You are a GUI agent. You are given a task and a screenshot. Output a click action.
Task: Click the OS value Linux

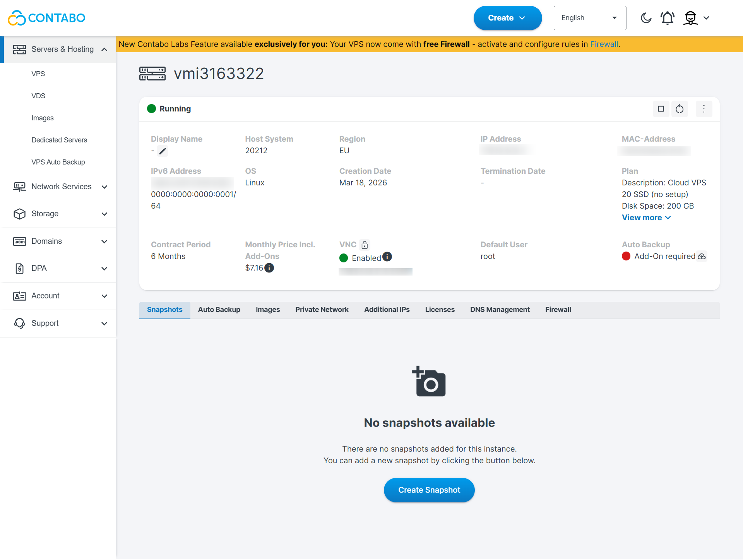[255, 183]
